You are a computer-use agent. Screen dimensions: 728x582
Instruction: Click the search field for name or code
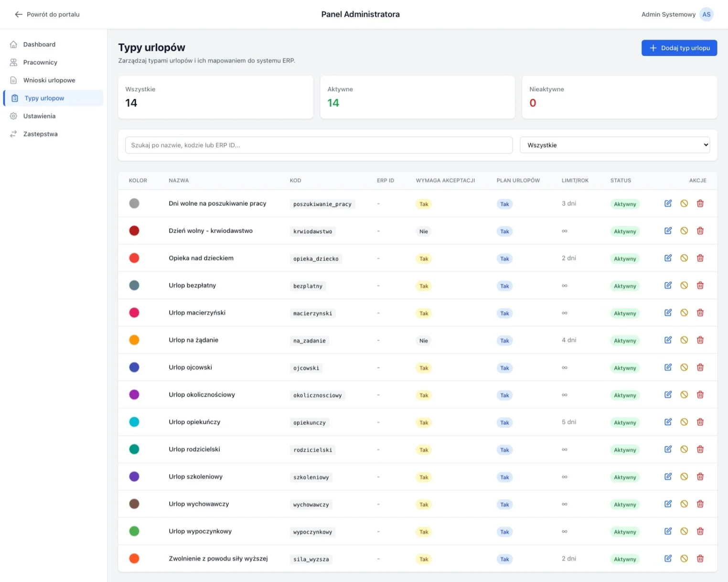click(319, 145)
